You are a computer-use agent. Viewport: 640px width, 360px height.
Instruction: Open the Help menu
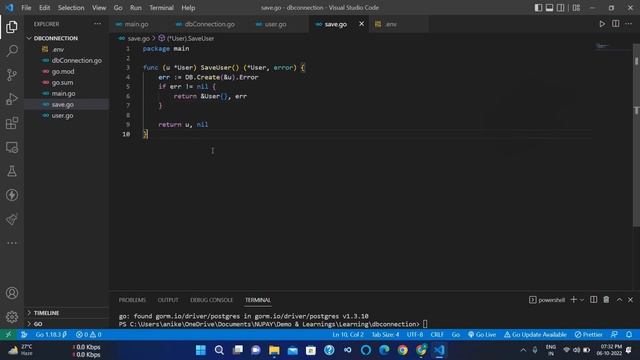pyautogui.click(x=188, y=8)
